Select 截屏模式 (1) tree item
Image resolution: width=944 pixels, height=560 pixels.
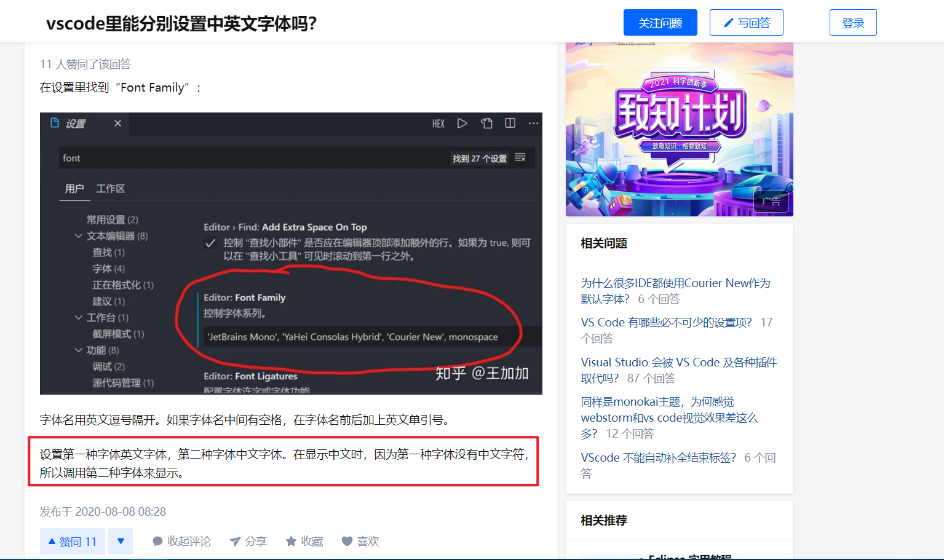(x=118, y=334)
